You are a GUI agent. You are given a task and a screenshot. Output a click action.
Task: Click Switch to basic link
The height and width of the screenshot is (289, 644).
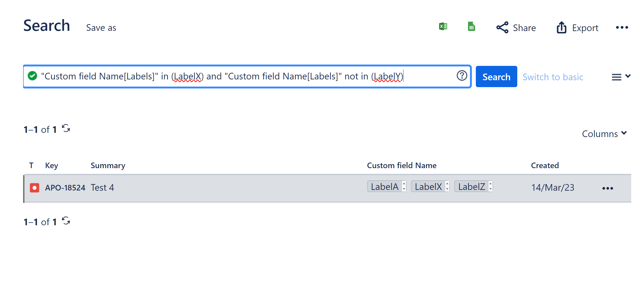(x=553, y=77)
